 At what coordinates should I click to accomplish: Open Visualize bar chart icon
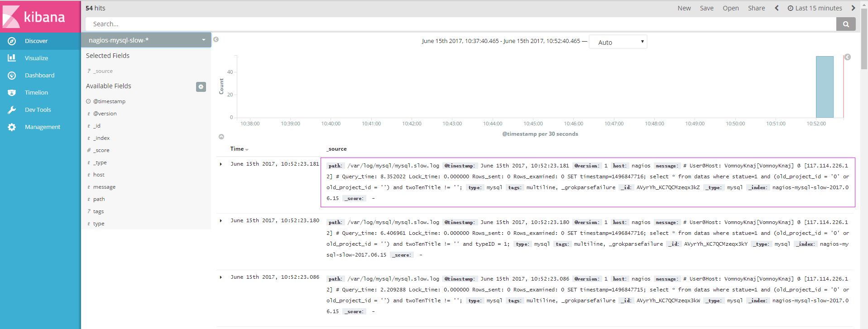point(12,58)
